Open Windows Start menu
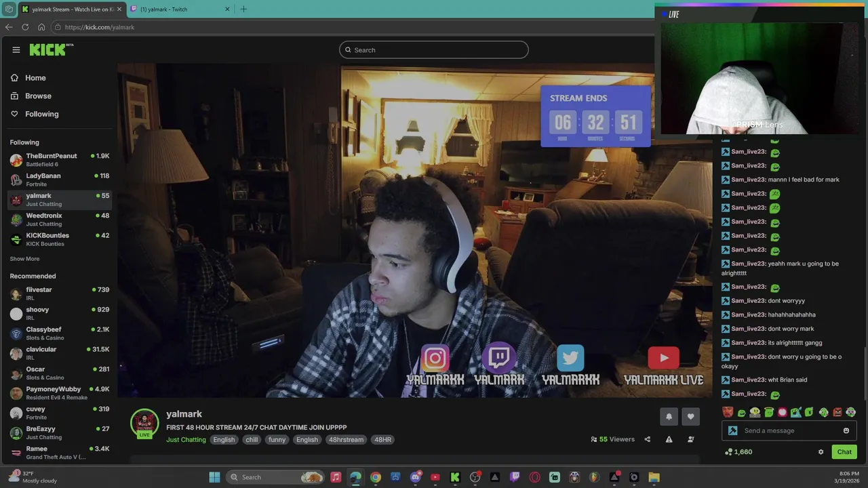This screenshot has height=488, width=868. 214,477
